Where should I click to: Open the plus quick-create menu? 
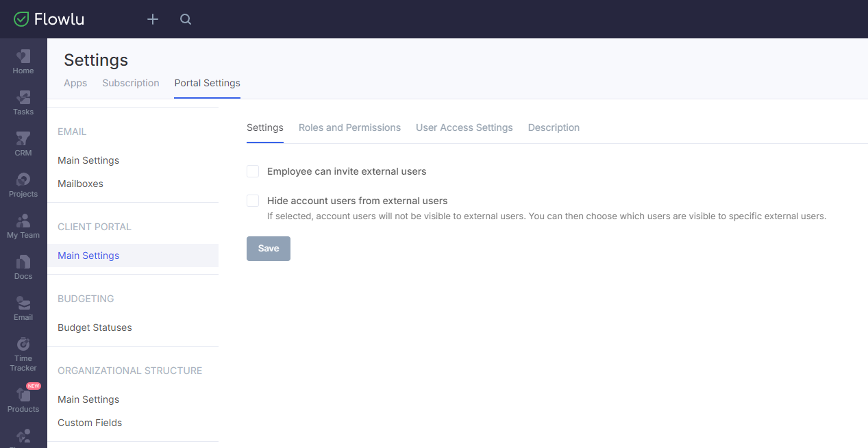click(153, 19)
